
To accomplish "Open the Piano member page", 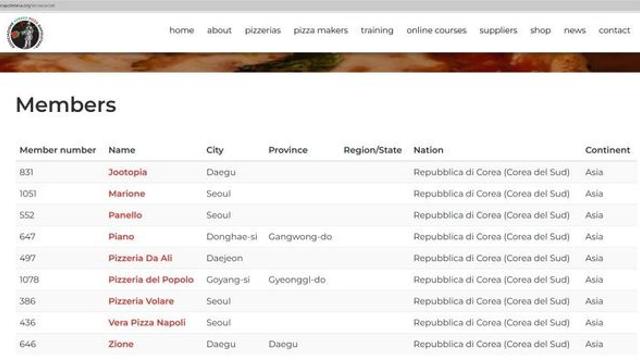I will [x=121, y=237].
